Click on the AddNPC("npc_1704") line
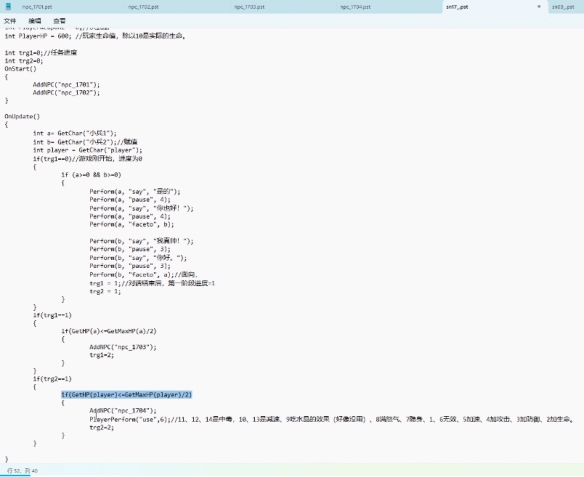The image size is (584, 477). (x=123, y=411)
